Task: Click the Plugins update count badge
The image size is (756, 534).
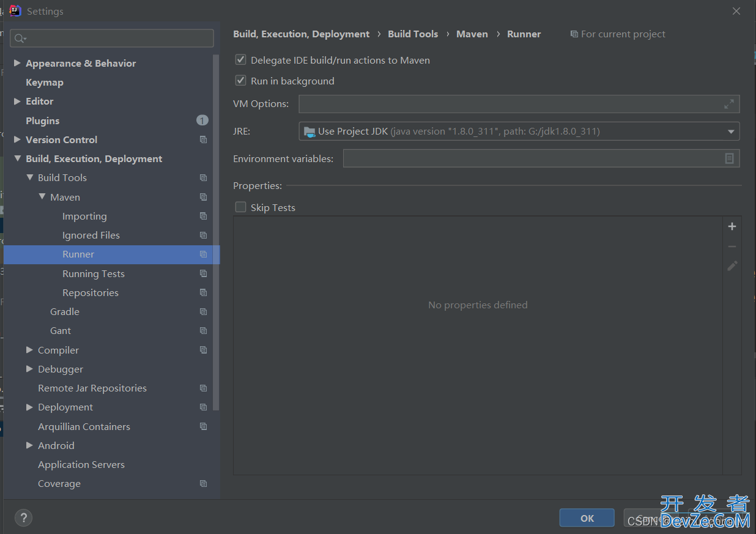Action: (x=202, y=121)
